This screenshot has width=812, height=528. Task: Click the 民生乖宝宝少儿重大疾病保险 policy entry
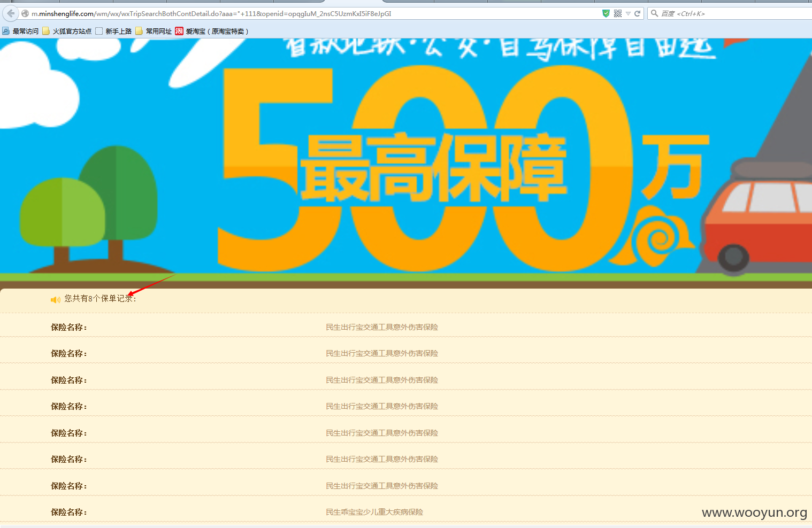tap(374, 512)
